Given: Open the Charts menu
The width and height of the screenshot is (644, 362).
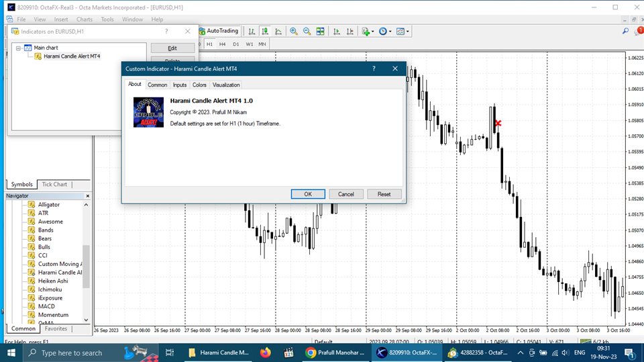Looking at the screenshot, I should [85, 19].
